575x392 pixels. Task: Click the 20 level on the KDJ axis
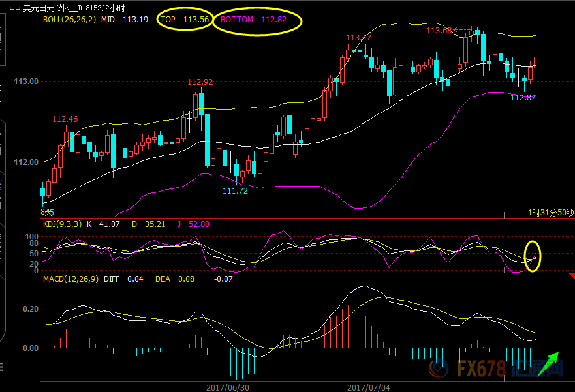[x=34, y=264]
